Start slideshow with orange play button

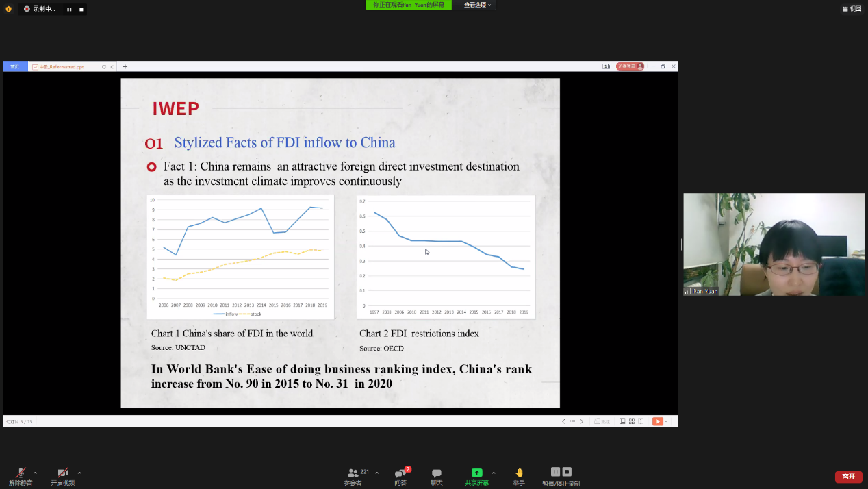pos(657,421)
